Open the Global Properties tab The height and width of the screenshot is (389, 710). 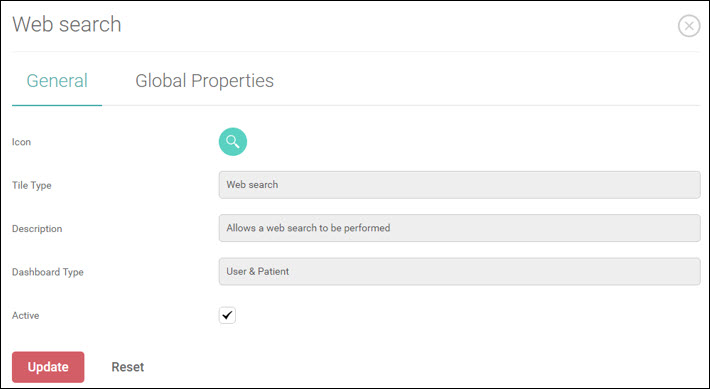[204, 81]
